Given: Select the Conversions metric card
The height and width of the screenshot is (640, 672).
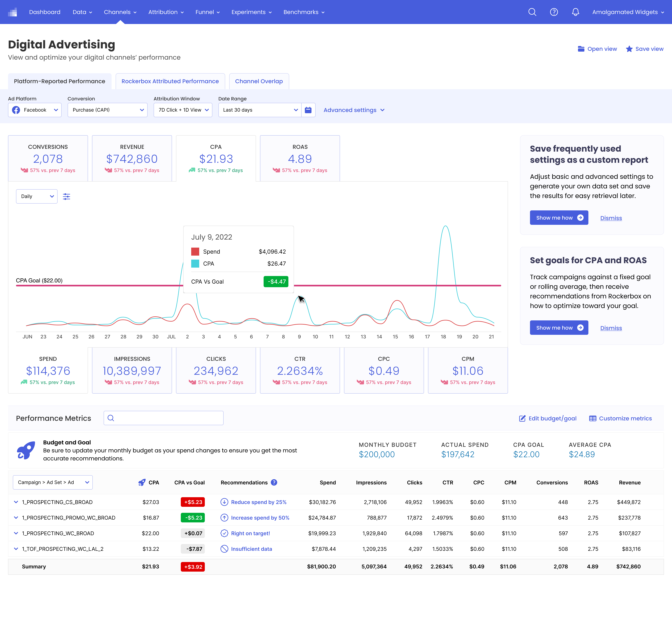Looking at the screenshot, I should tap(48, 158).
